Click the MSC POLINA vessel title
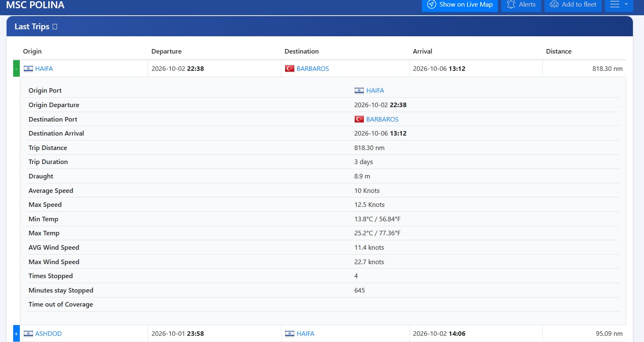 (35, 5)
